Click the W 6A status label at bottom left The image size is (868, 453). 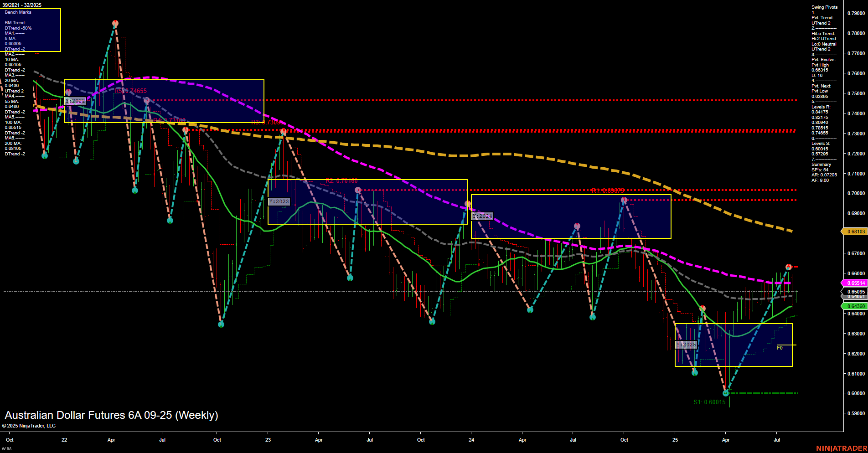[6, 448]
